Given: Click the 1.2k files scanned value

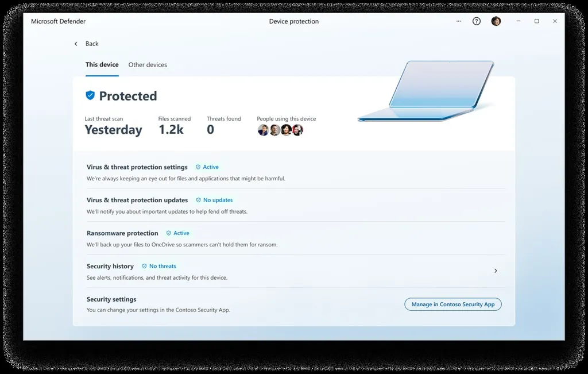Looking at the screenshot, I should pos(171,129).
